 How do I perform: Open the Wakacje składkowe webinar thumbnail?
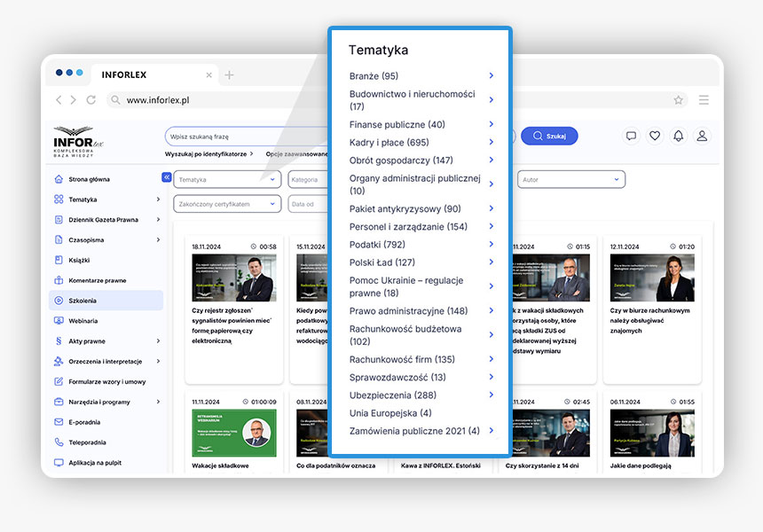tap(234, 433)
